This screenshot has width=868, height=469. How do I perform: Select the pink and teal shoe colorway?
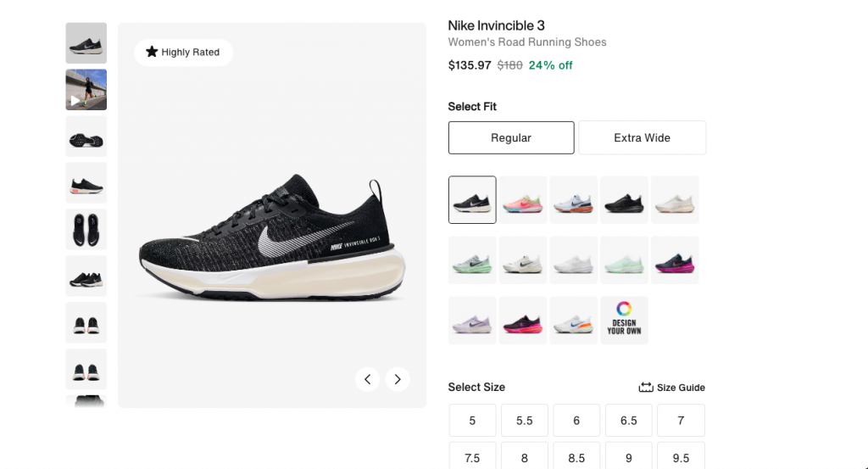pos(523,200)
